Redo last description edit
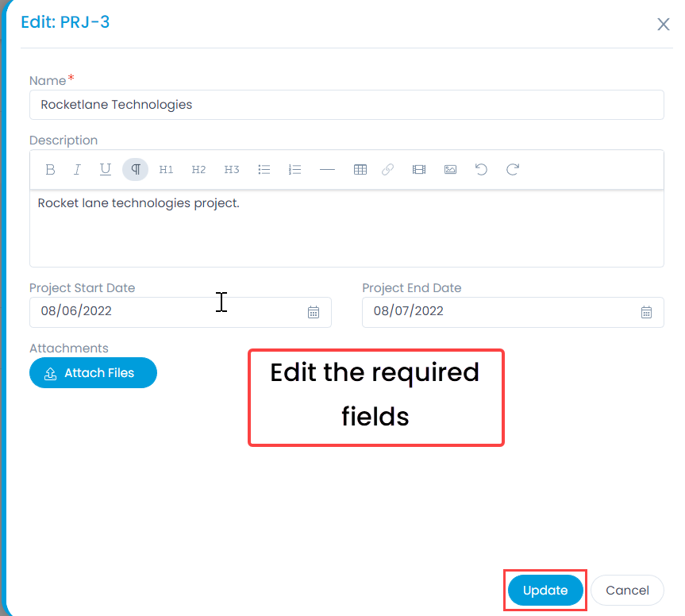Screen dimensions: 685x616 [x=513, y=170]
